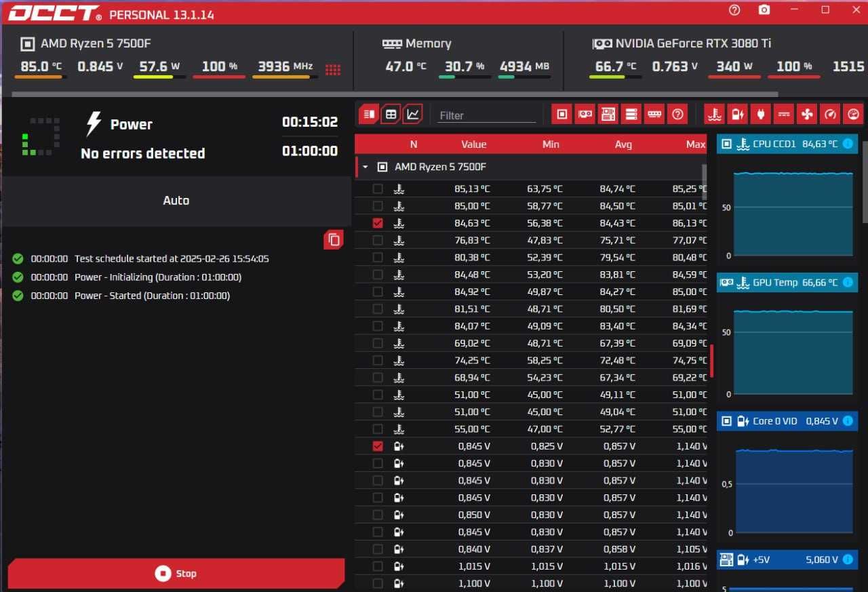The width and height of the screenshot is (868, 592).
Task: Click the horizontal scrollbar under the header stats
Action: pos(395,94)
